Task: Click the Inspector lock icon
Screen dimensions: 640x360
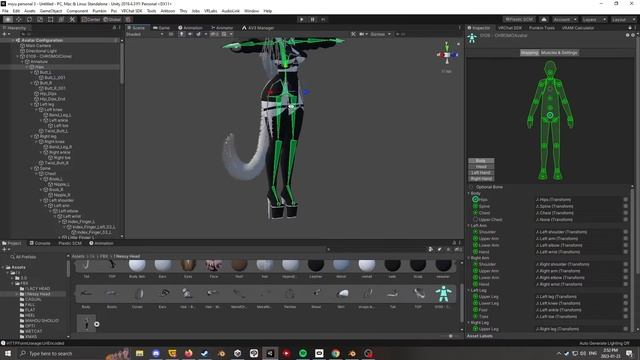Action: [x=630, y=28]
